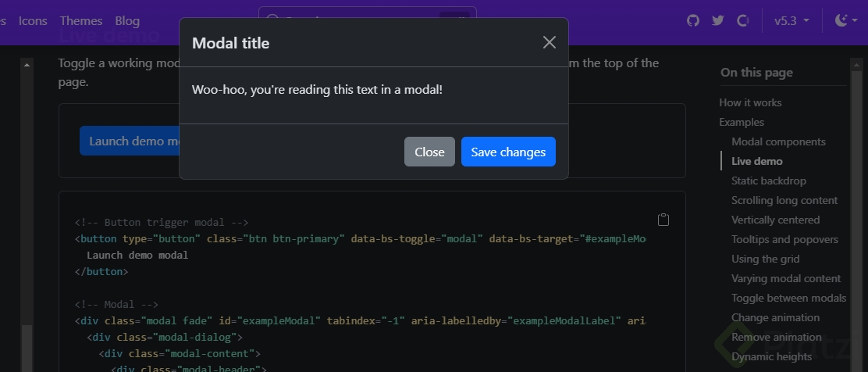Open Tooltips and popovers section link
Image resolution: width=868 pixels, height=372 pixels.
(x=784, y=239)
